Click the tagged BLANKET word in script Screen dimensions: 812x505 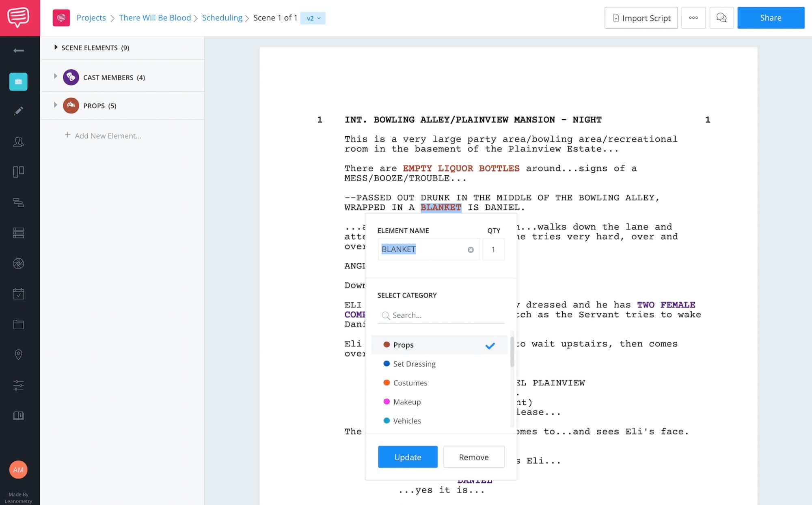[441, 208]
